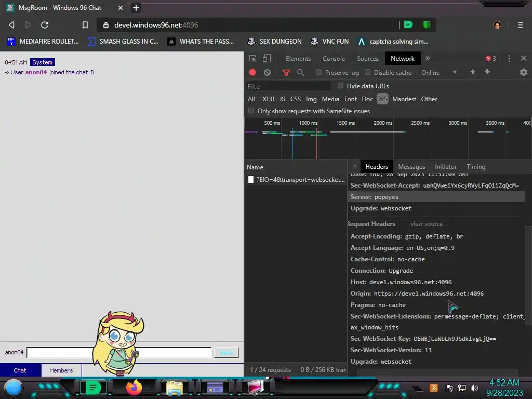Click the red error count badge
This screenshot has width=532, height=399.
(x=491, y=58)
